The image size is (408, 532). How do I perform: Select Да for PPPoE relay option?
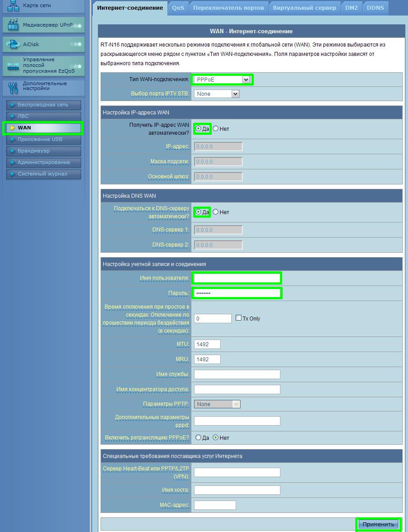198,438
